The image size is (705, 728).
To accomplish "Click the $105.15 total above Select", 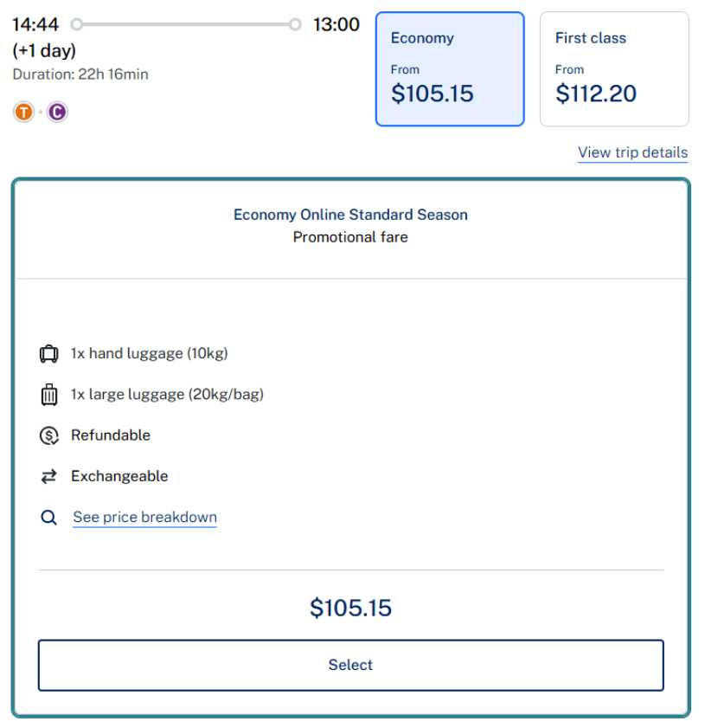I will click(350, 608).
